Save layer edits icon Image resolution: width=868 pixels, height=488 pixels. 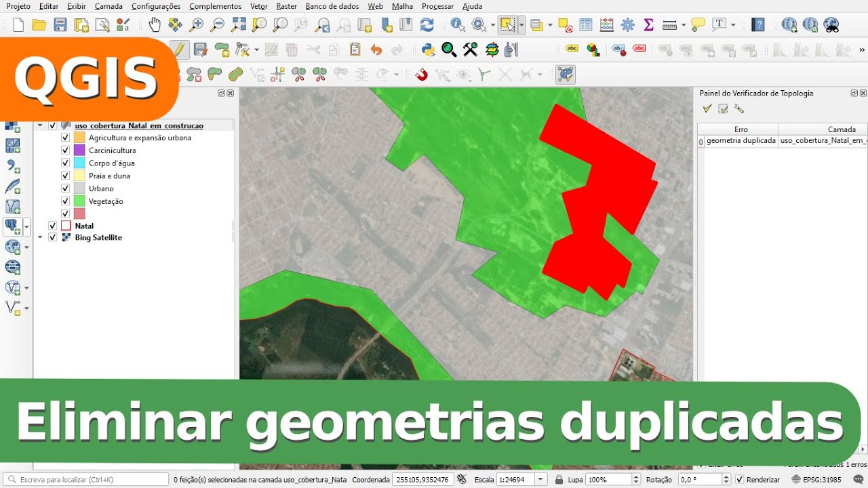[x=200, y=49]
